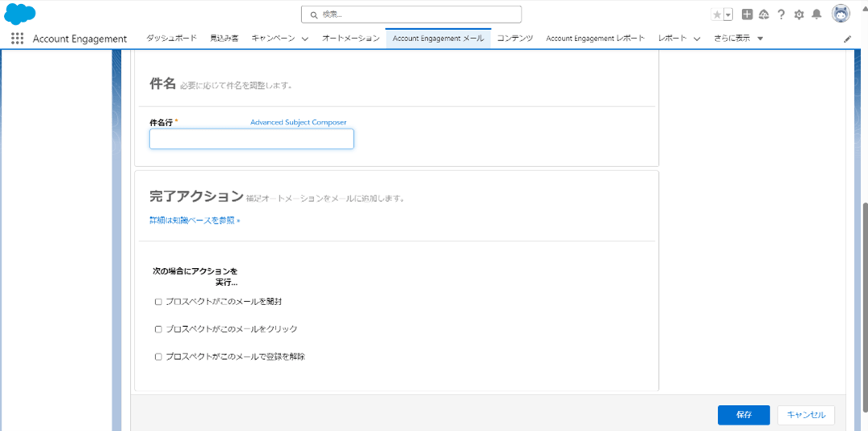This screenshot has height=431, width=868.
Task: Check プロスペクトがこのメールで登録を解除
Action: point(158,357)
